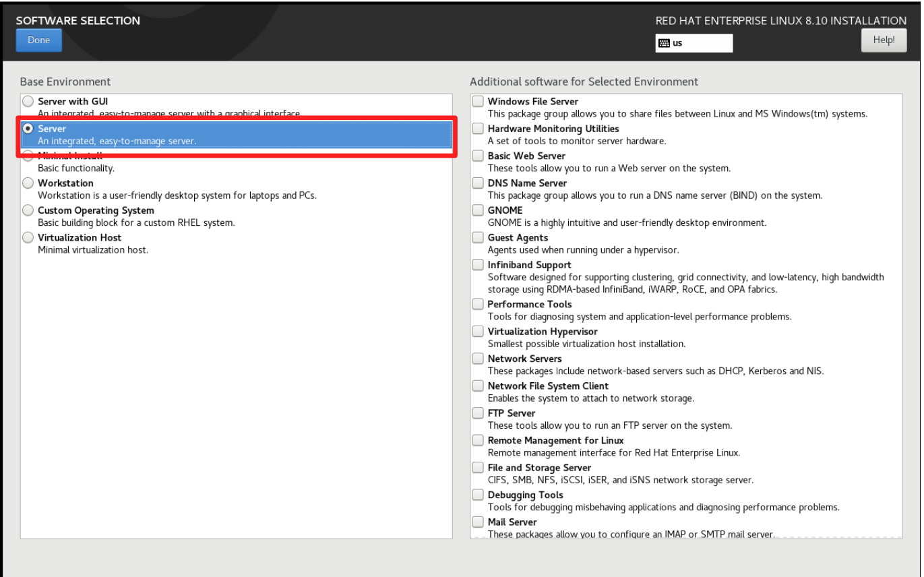Select the Server with GUI base environment
This screenshot has width=924, height=577.
pyautogui.click(x=28, y=100)
